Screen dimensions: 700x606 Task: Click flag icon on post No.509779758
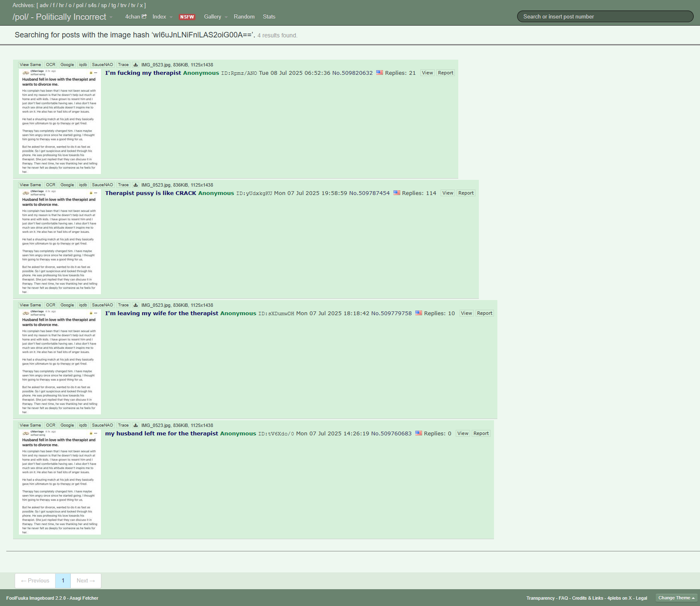(419, 313)
